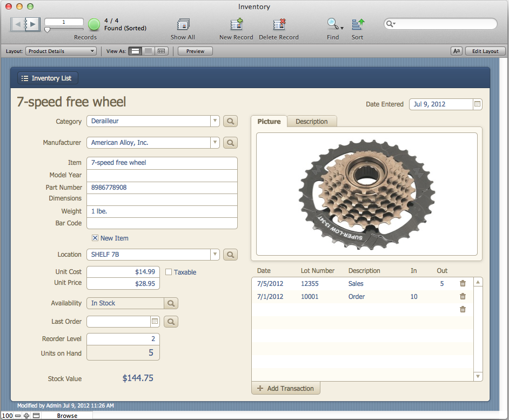The height and width of the screenshot is (420, 509).
Task: Click the green found-set pie indicator
Action: point(94,24)
